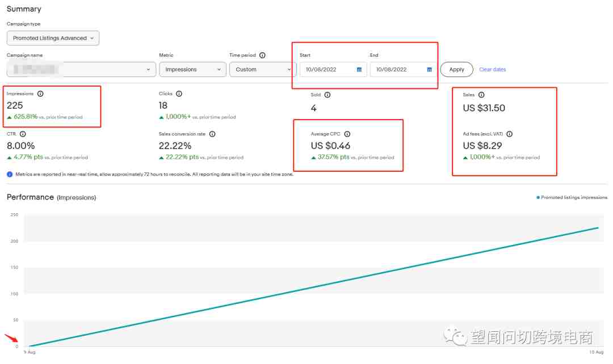Click the Impressions info icon
613x364 pixels.
[40, 94]
